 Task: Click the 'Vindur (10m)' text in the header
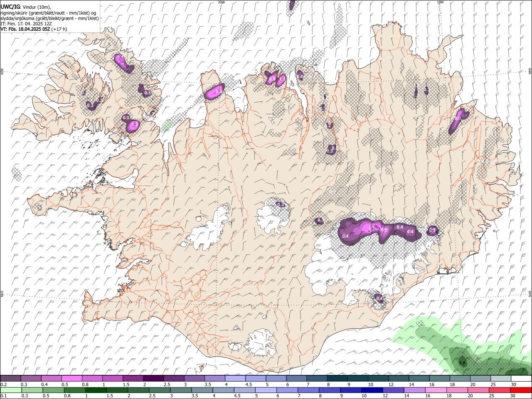(x=37, y=7)
